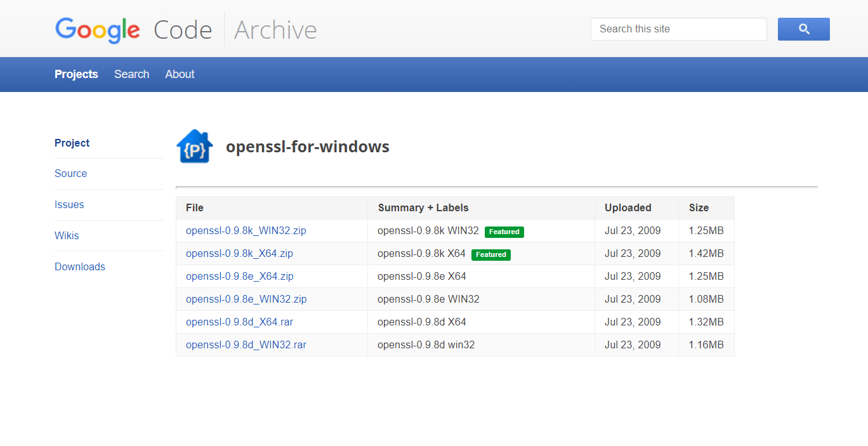View Issues from the sidebar
The width and height of the screenshot is (868, 446).
point(69,205)
